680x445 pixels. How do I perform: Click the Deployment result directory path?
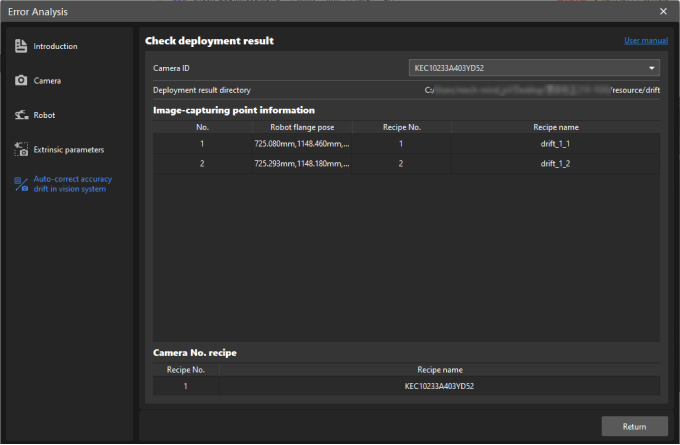[542, 90]
